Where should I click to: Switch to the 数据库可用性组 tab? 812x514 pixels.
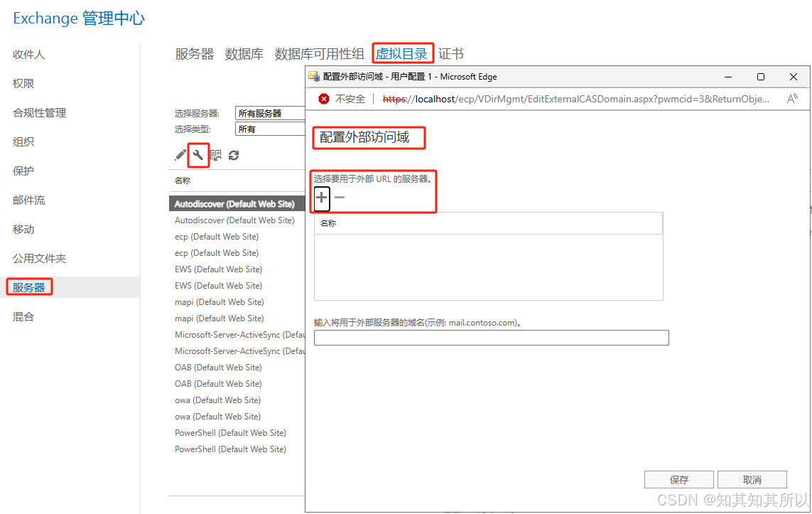[320, 54]
